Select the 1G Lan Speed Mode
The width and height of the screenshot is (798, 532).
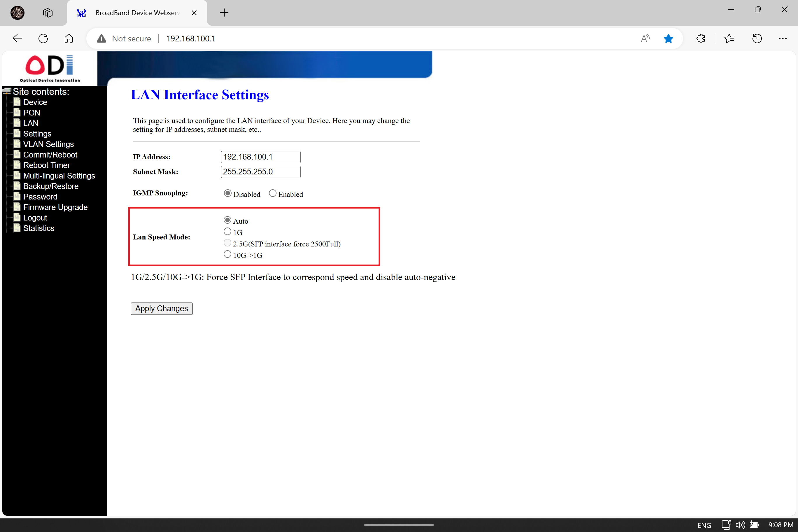click(x=227, y=231)
